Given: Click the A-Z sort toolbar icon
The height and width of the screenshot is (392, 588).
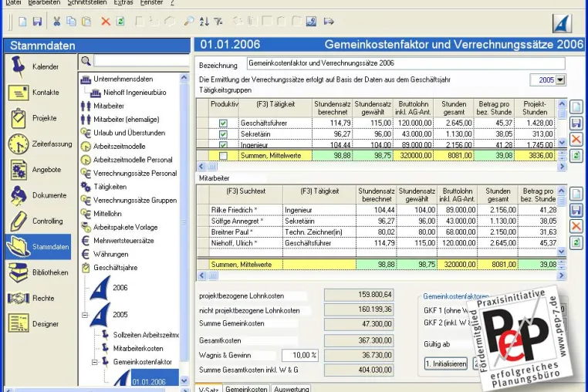Looking at the screenshot, I should [x=204, y=22].
